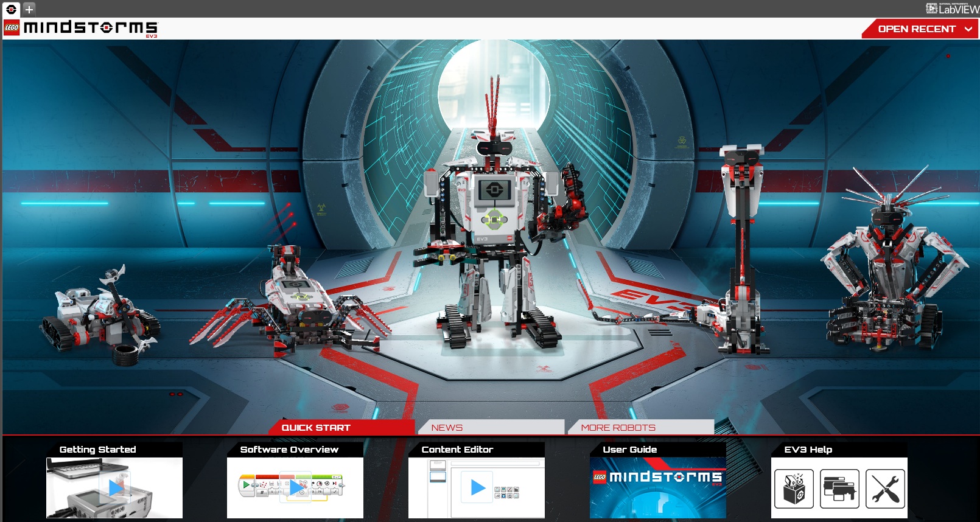The width and height of the screenshot is (980, 522).
Task: Open EV3 Help screwdriver and wrench icon
Action: point(885,489)
